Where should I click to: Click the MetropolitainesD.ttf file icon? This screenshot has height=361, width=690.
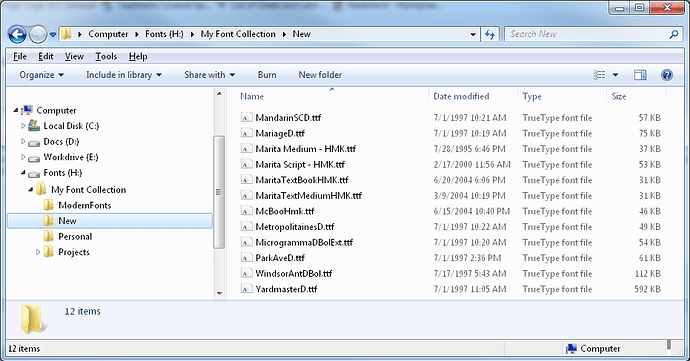[246, 227]
